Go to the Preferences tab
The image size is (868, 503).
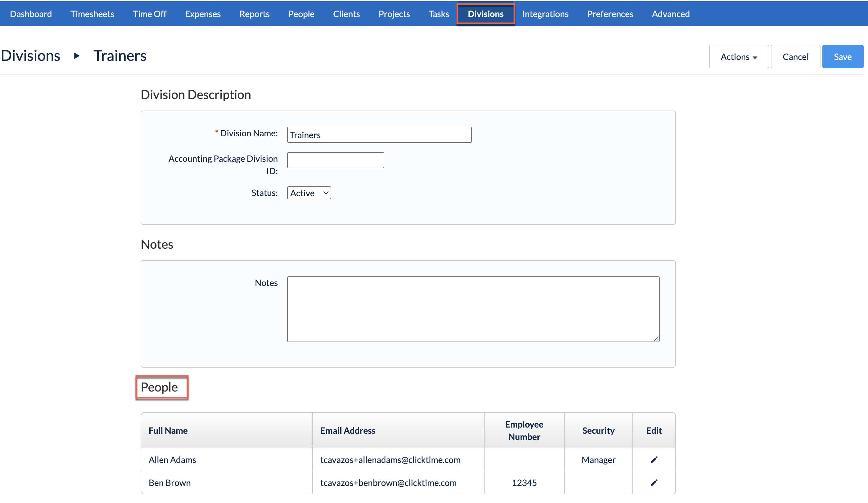(x=610, y=14)
